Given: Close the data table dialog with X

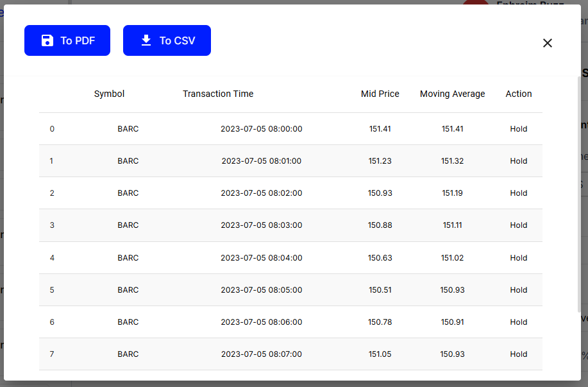Looking at the screenshot, I should point(547,43).
